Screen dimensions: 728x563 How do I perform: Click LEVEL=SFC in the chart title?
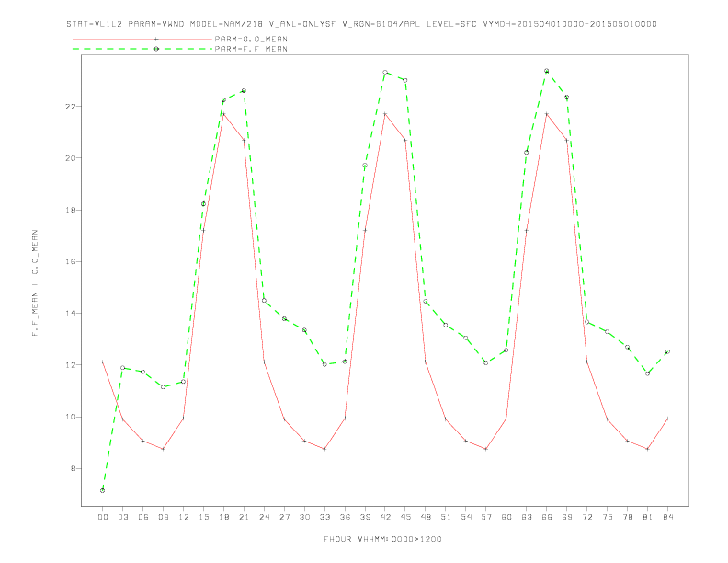point(451,24)
